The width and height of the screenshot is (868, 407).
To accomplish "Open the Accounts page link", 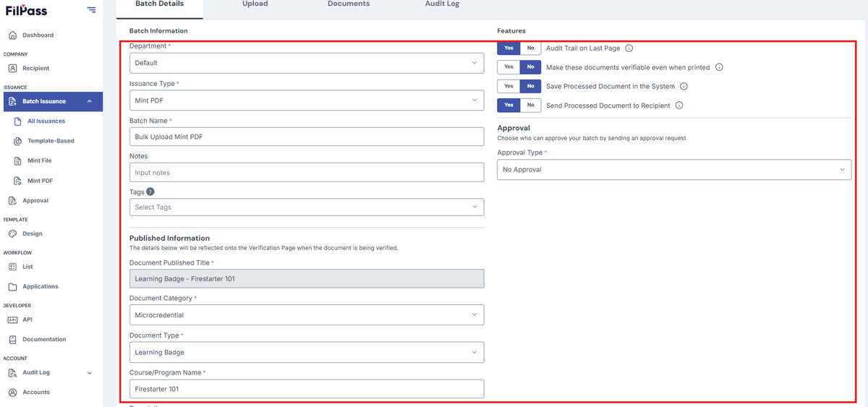I will (x=36, y=392).
